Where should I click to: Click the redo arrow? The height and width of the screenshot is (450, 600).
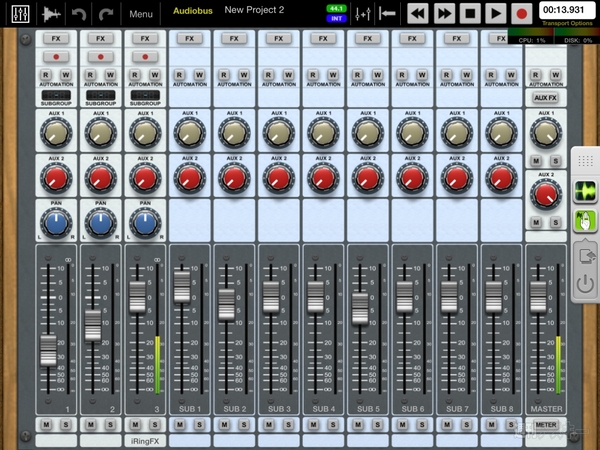[106, 14]
